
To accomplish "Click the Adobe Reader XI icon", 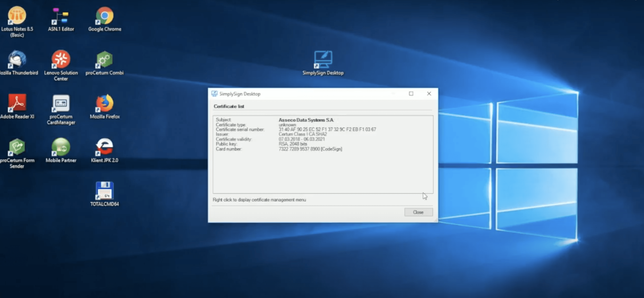I will click(x=17, y=107).
